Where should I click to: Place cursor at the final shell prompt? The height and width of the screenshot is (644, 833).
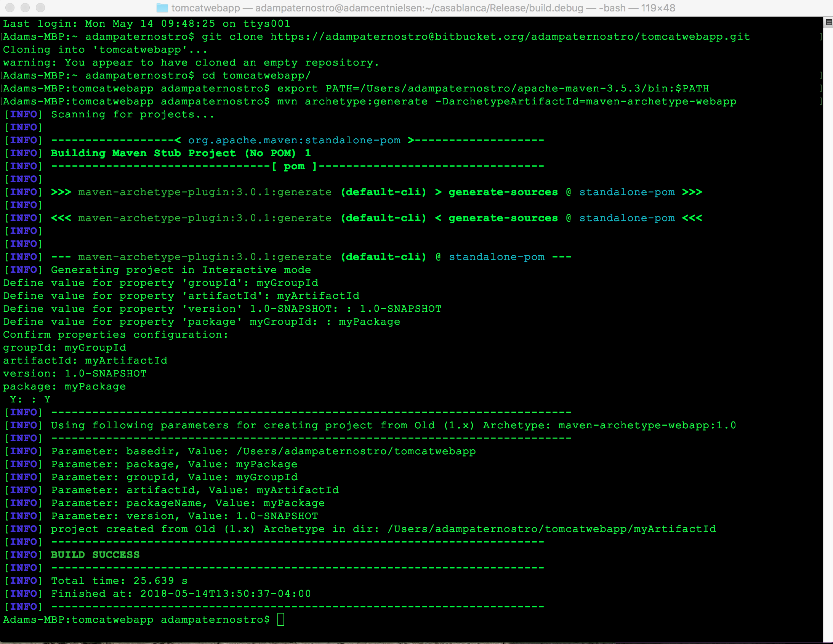click(x=281, y=619)
